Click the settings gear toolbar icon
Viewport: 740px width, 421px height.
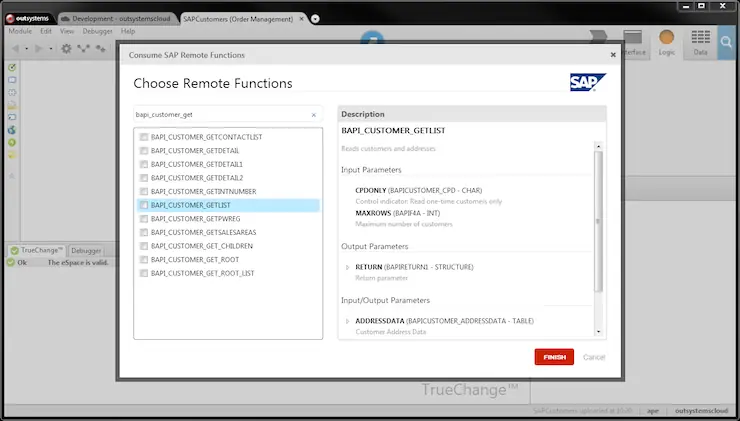click(67, 49)
